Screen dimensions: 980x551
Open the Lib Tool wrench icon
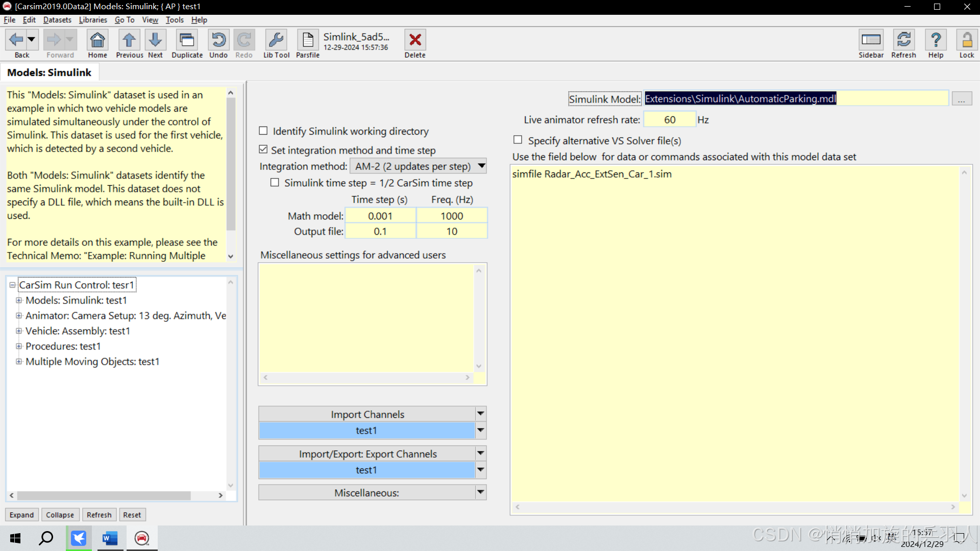276,40
